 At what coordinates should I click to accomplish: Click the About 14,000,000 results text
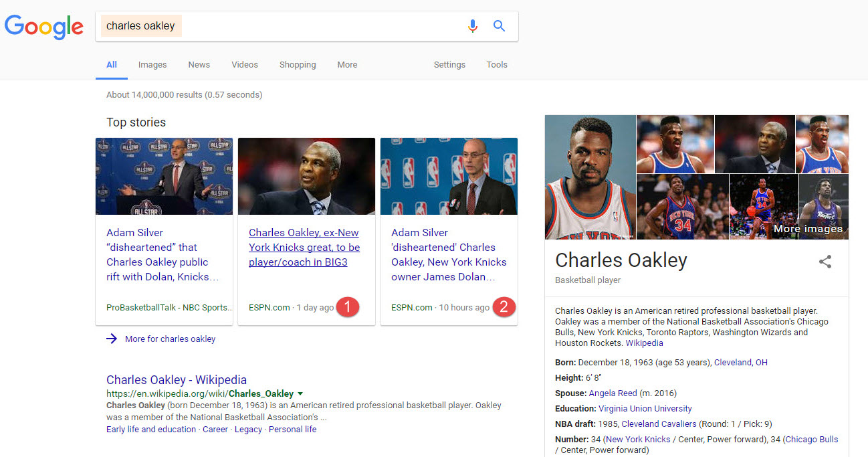(184, 95)
